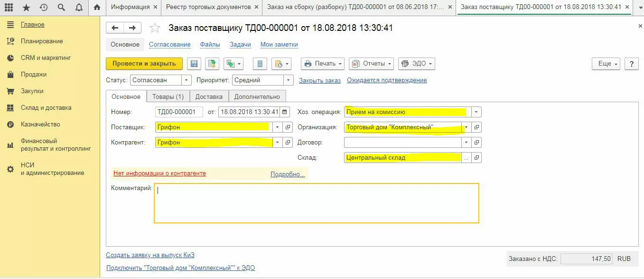Open Favorites star in top bar

pos(26,7)
